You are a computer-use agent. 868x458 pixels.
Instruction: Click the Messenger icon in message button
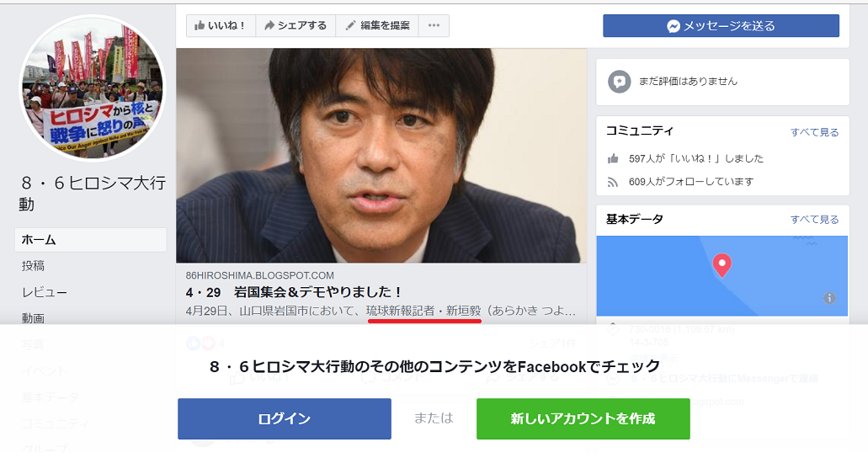click(x=674, y=26)
